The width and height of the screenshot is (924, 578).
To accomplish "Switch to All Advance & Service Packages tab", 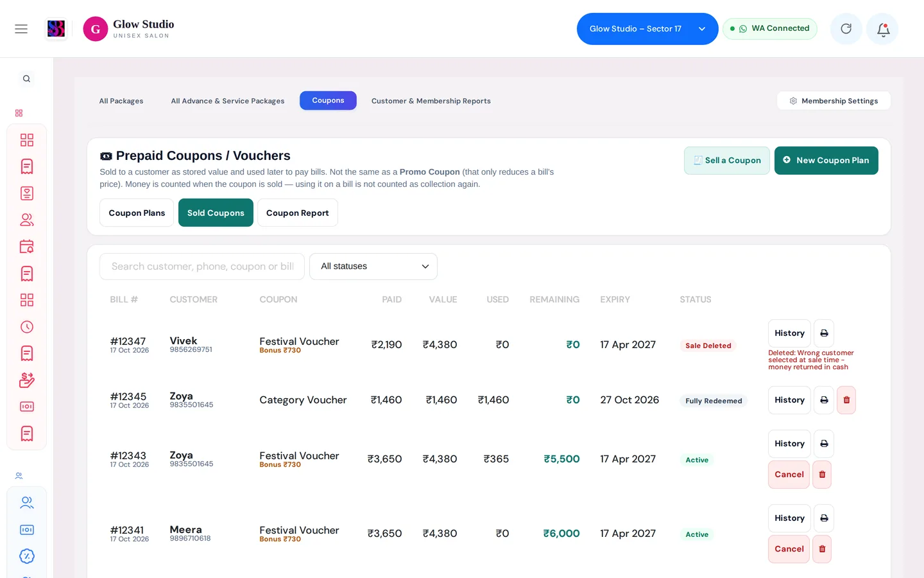I will (228, 101).
